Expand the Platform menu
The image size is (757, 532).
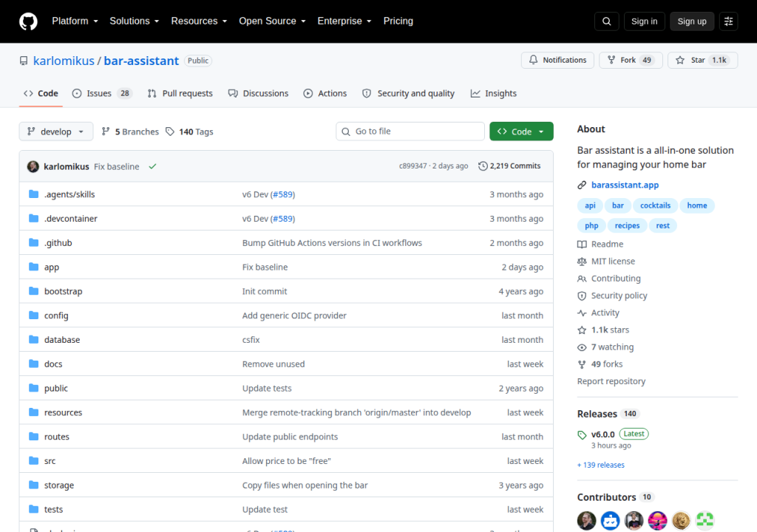click(75, 21)
